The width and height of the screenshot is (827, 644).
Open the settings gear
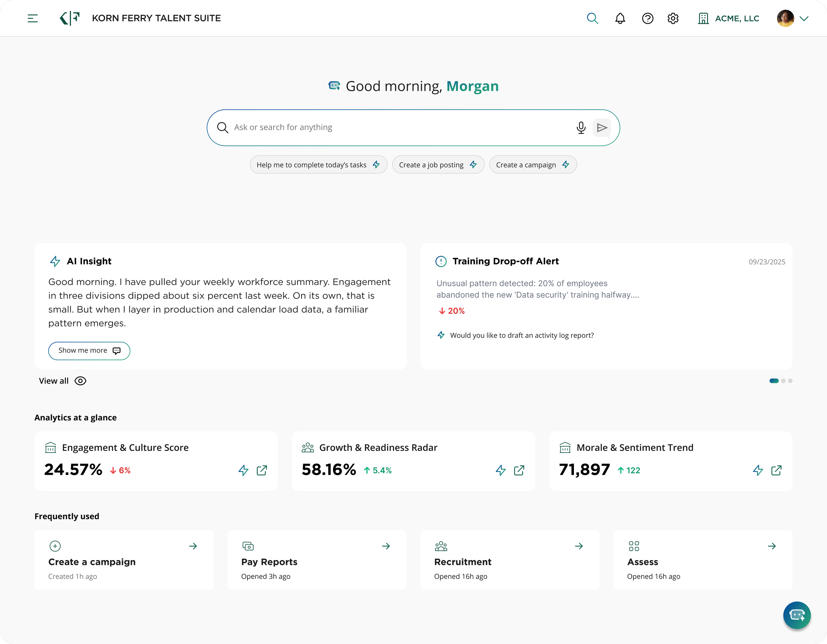(x=673, y=18)
